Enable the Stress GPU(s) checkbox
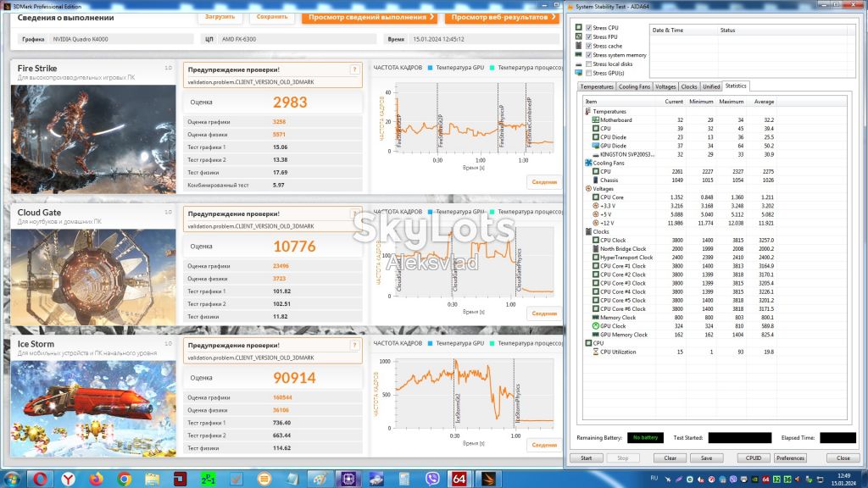Image resolution: width=868 pixels, height=488 pixels. (x=588, y=73)
